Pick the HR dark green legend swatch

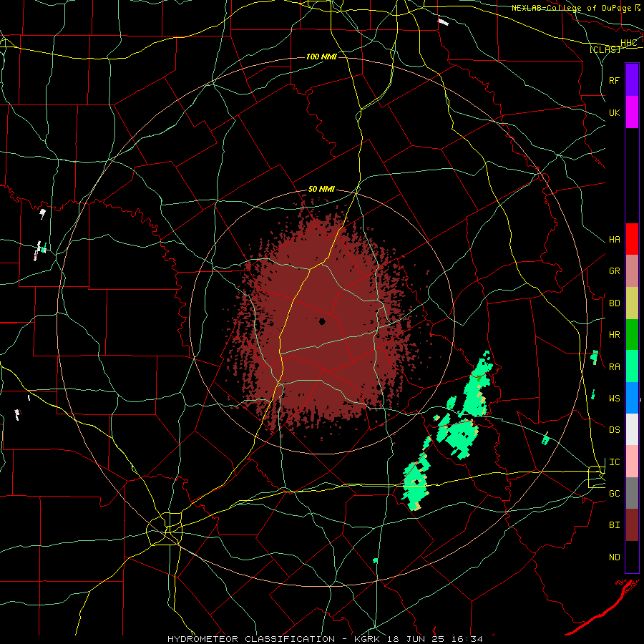632,334
